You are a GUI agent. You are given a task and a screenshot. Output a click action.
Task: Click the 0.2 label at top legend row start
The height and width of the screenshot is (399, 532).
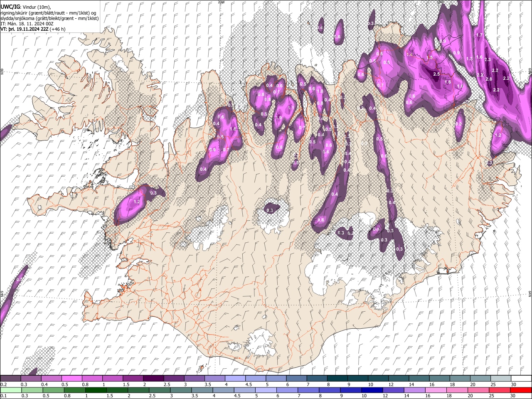click(x=3, y=384)
